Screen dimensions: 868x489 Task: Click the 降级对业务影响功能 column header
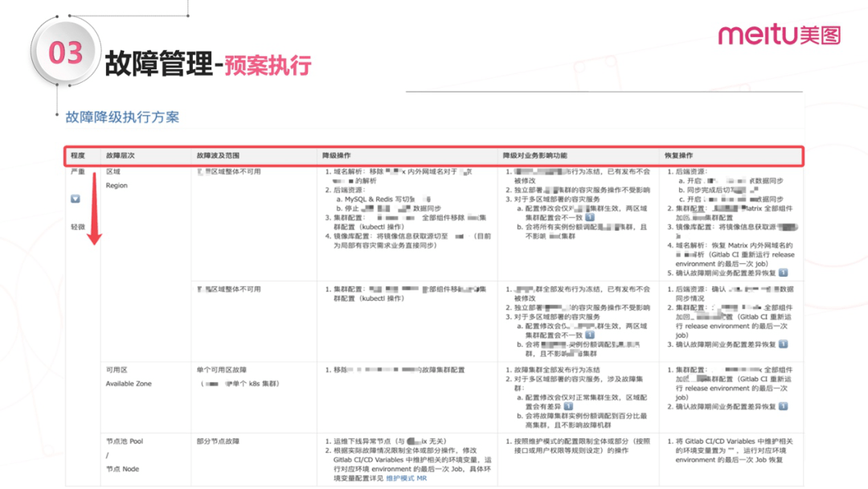point(534,155)
